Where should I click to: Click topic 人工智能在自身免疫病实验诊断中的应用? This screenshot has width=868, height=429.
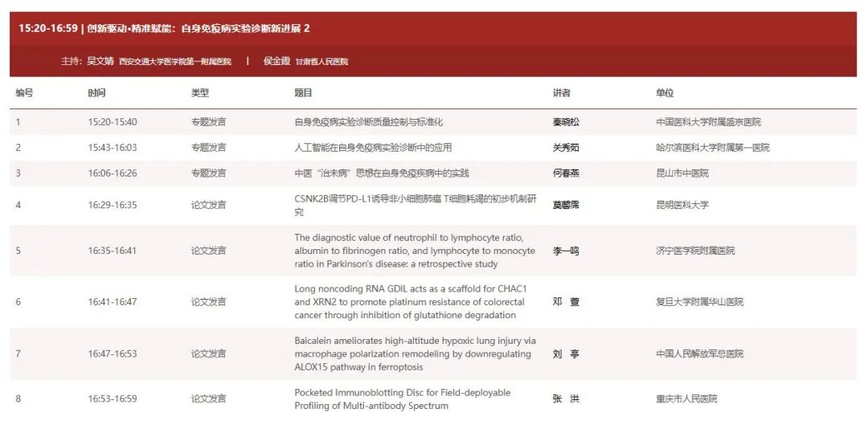click(x=373, y=148)
